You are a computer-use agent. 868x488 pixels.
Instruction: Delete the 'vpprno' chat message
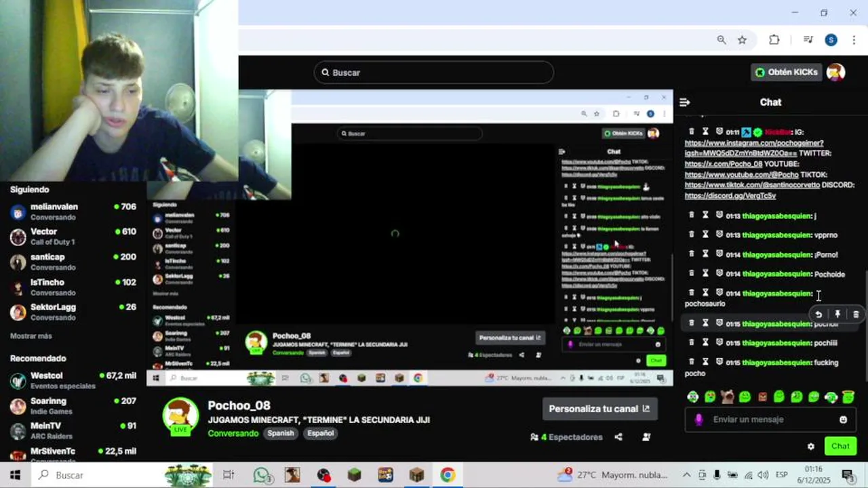692,235
